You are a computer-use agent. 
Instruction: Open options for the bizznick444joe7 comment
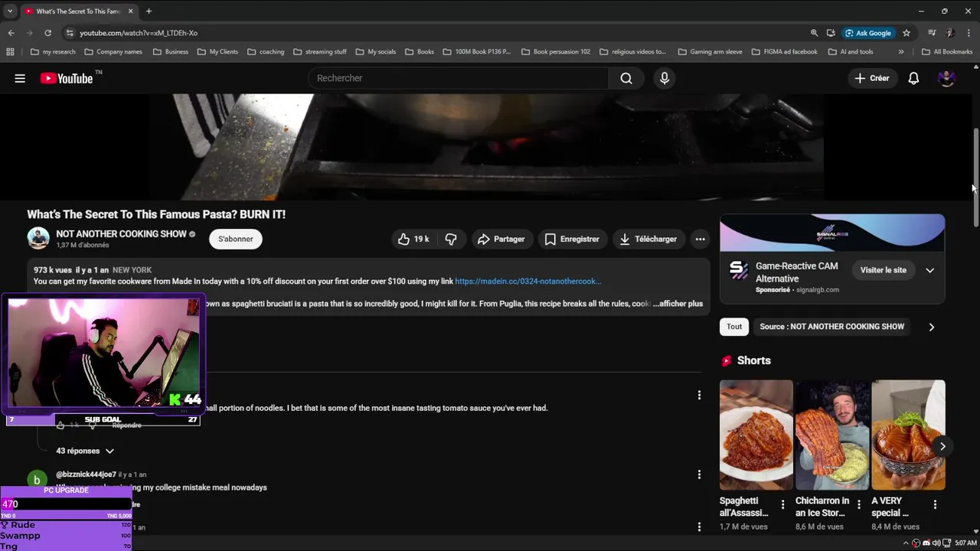[x=699, y=474]
